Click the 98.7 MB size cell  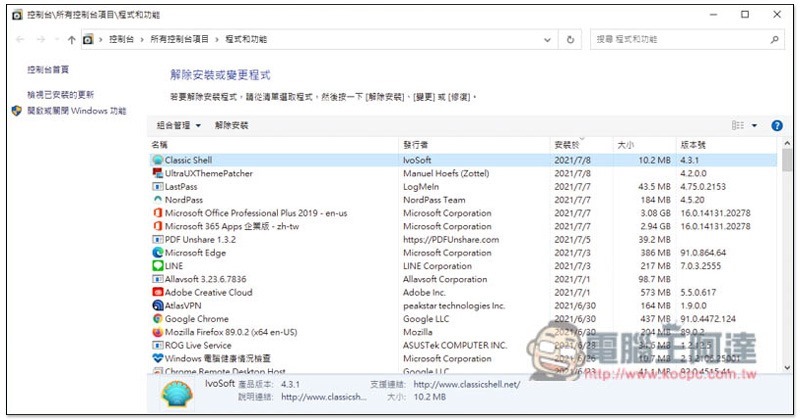click(655, 280)
